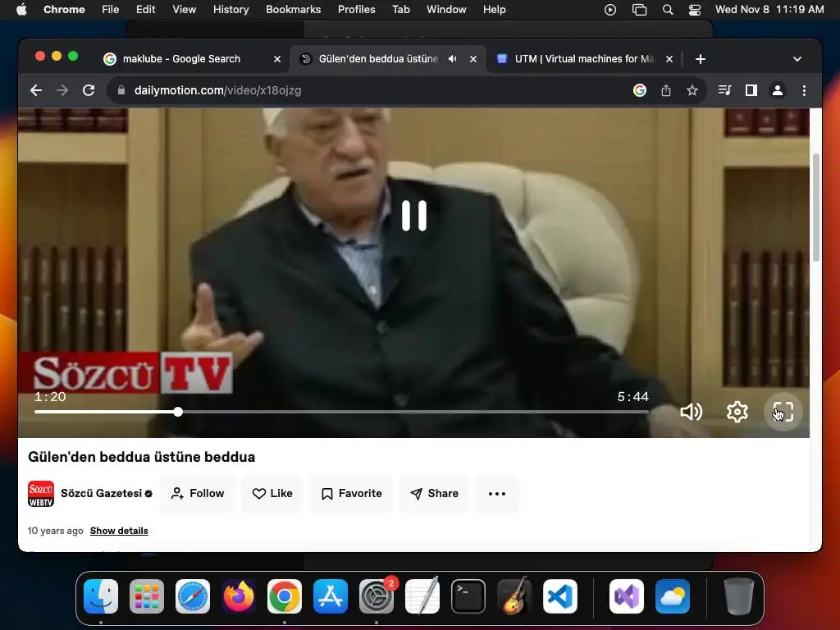Close the maklube Google Search tab
Screen dimensions: 840x630
click(x=277, y=59)
